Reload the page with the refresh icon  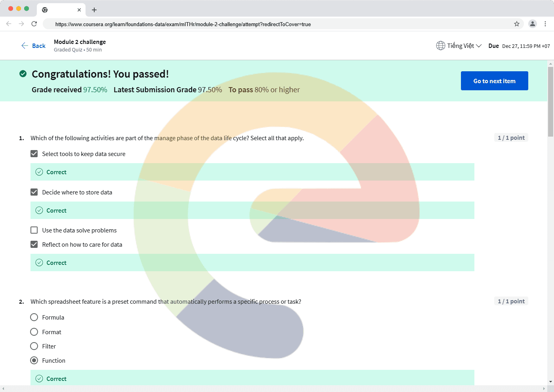point(34,24)
